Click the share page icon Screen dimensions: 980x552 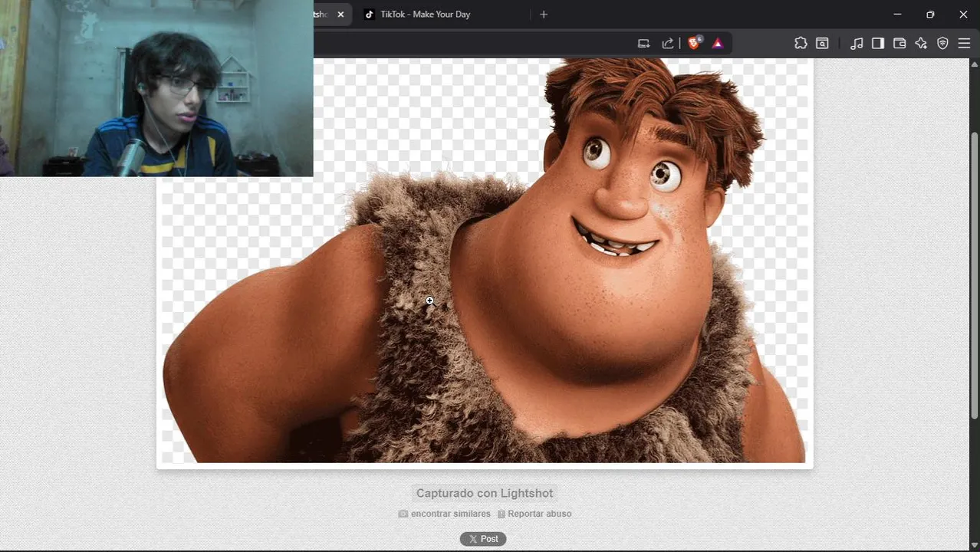click(x=668, y=44)
